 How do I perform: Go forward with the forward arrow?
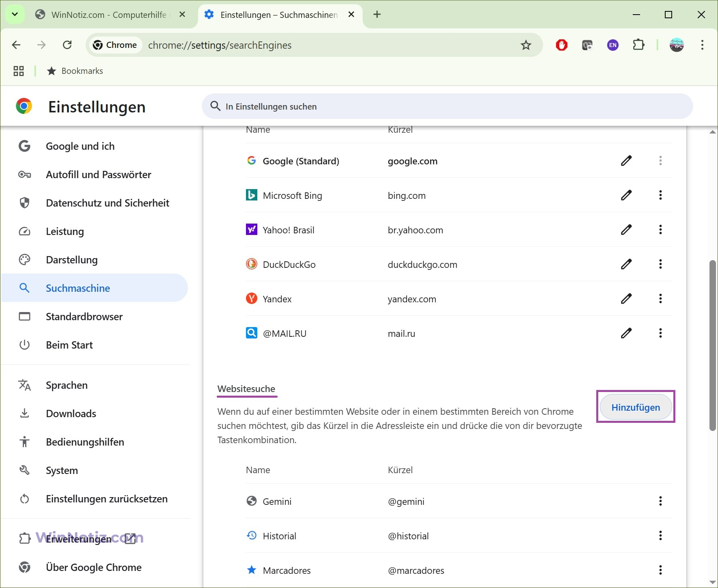coord(41,45)
